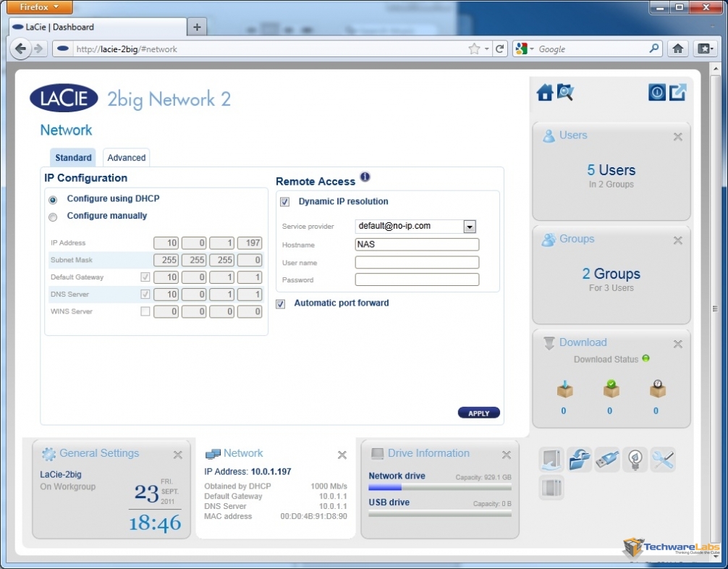Open the Users widget title link
Image resolution: width=728 pixels, height=569 pixels.
573,135
